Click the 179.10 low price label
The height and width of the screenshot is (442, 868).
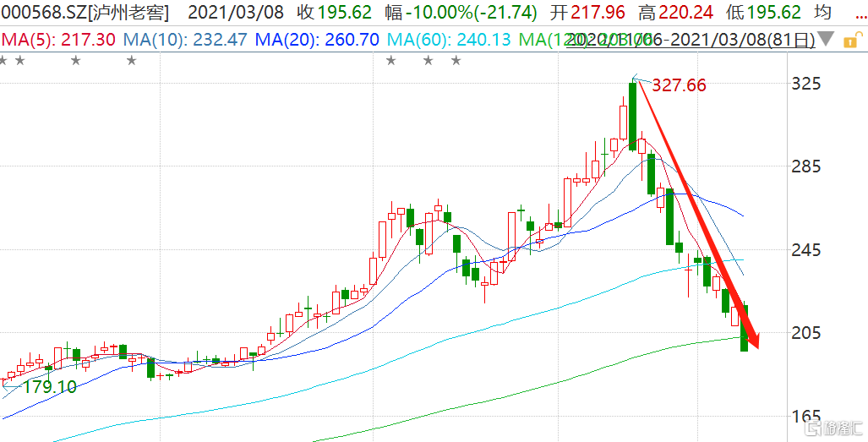tap(49, 387)
